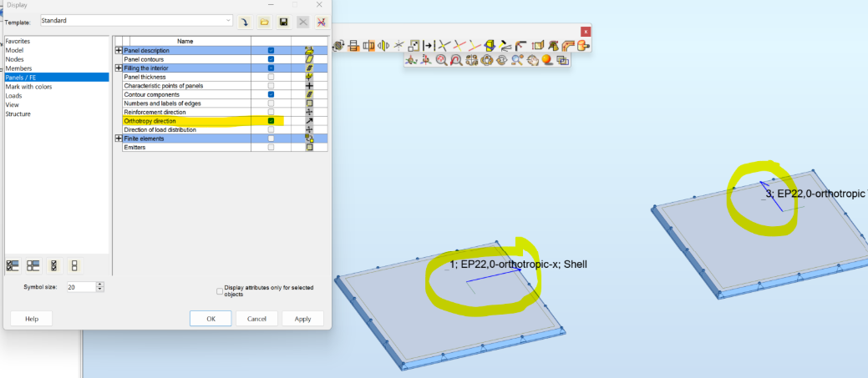Click the Name column header
The width and height of the screenshot is (868, 378).
pyautogui.click(x=185, y=41)
